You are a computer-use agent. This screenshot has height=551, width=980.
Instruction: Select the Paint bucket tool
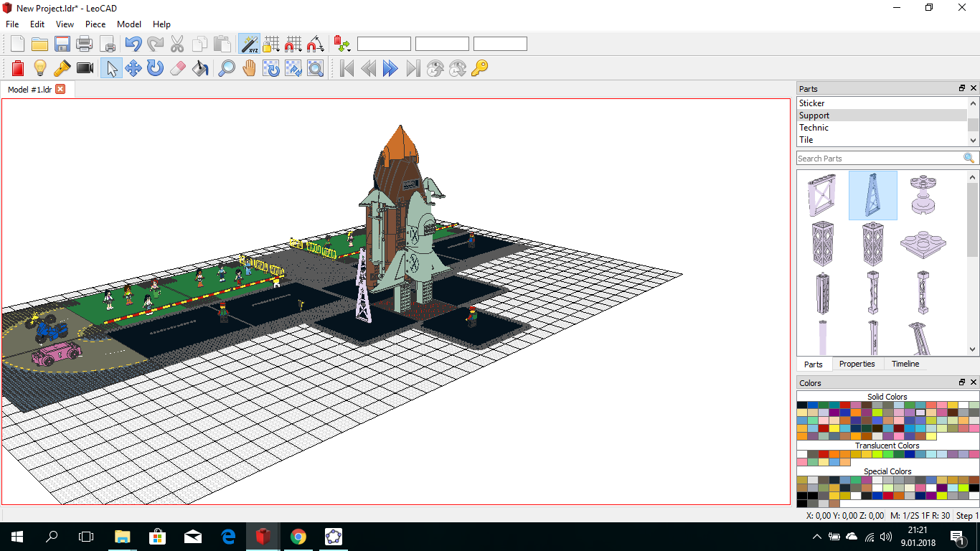tap(200, 68)
